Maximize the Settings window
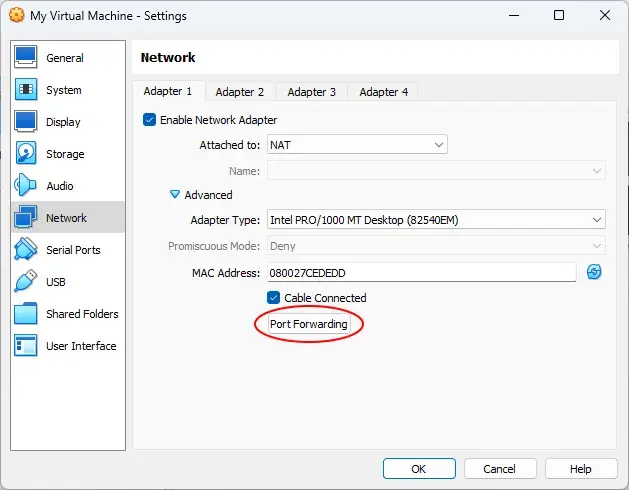 (559, 15)
